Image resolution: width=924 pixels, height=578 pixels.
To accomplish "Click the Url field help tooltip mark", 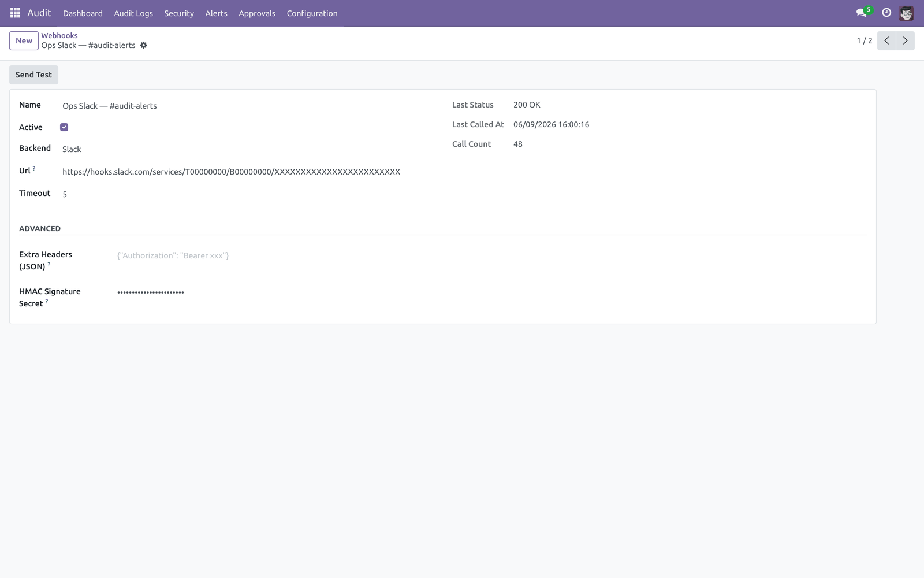I will [34, 168].
